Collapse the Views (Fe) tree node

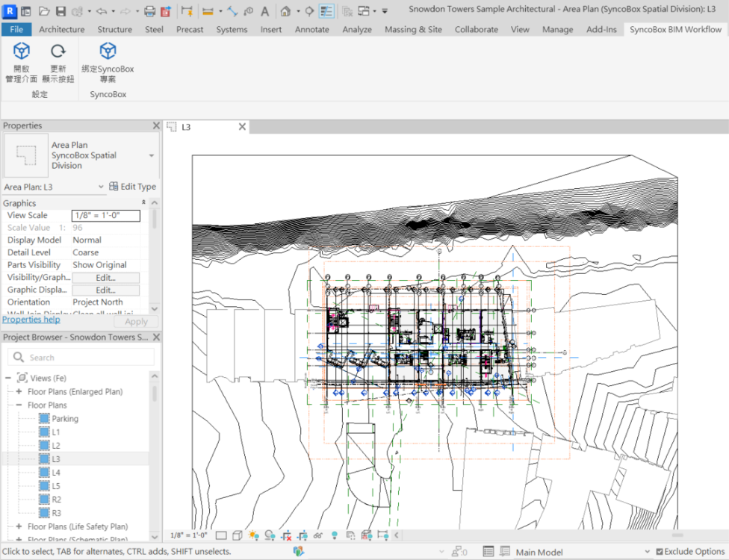coord(8,378)
